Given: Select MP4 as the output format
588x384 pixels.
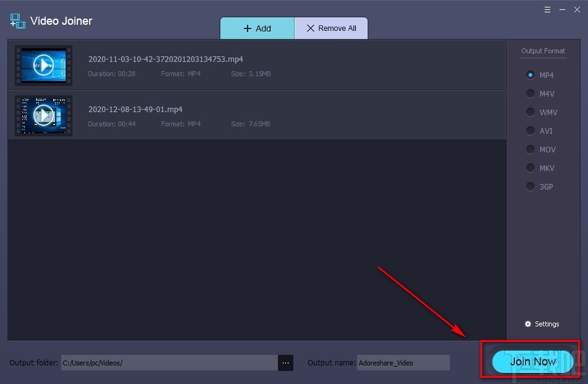Looking at the screenshot, I should (530, 75).
